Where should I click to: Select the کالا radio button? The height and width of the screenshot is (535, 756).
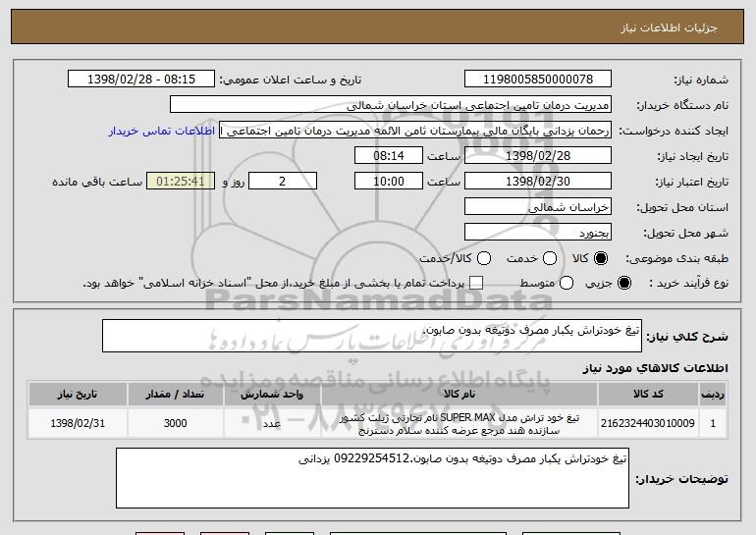pos(601,259)
